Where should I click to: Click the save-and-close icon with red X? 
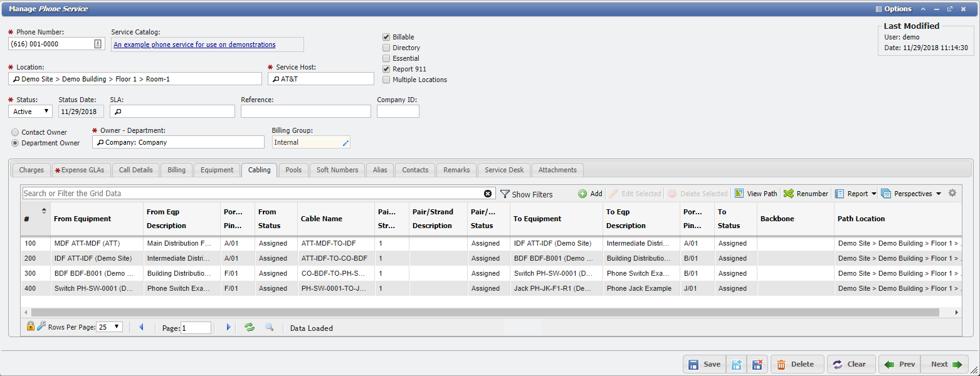coord(757,364)
